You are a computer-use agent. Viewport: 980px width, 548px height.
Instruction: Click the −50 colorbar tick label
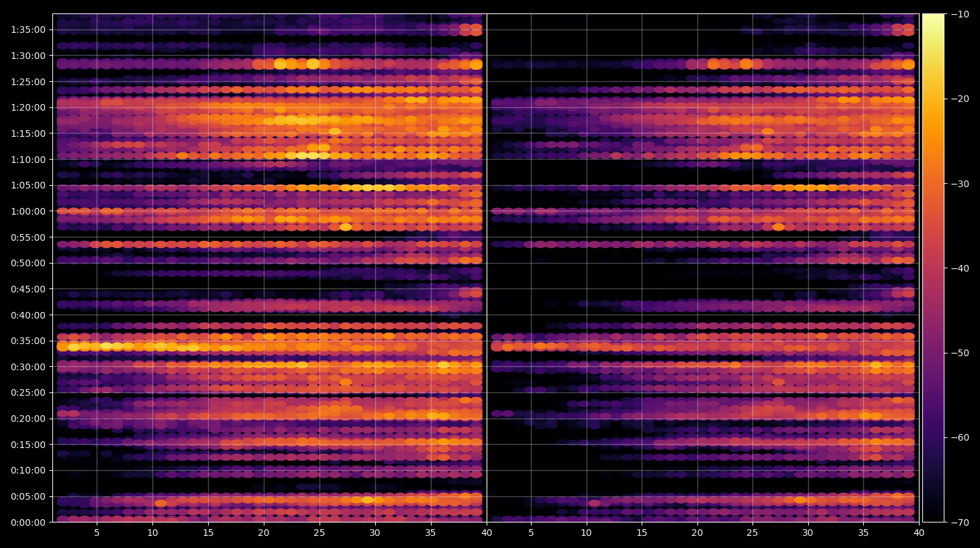960,353
